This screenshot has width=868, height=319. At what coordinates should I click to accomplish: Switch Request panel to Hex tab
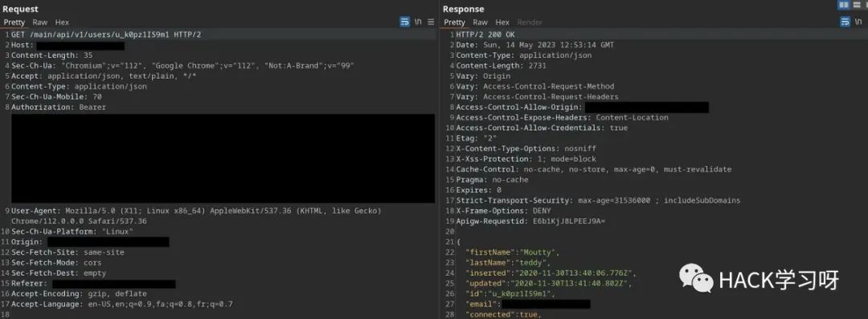tap(62, 22)
